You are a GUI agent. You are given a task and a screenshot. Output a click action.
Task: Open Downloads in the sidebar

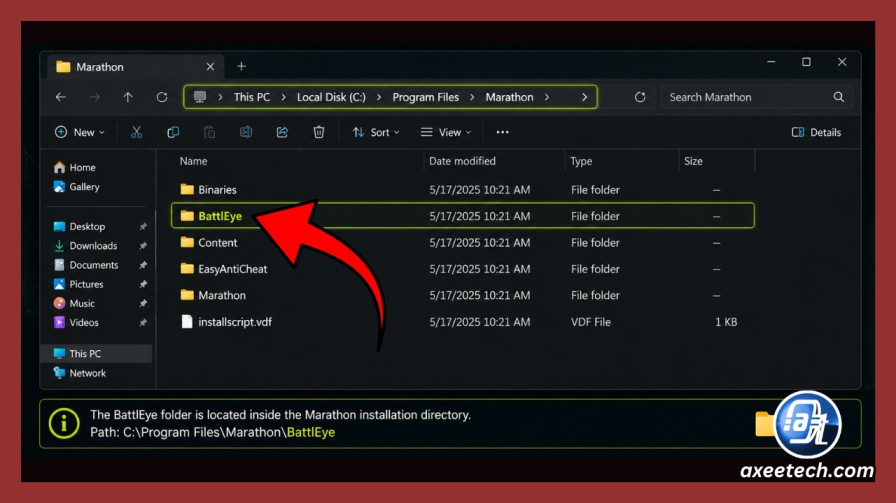coord(85,246)
